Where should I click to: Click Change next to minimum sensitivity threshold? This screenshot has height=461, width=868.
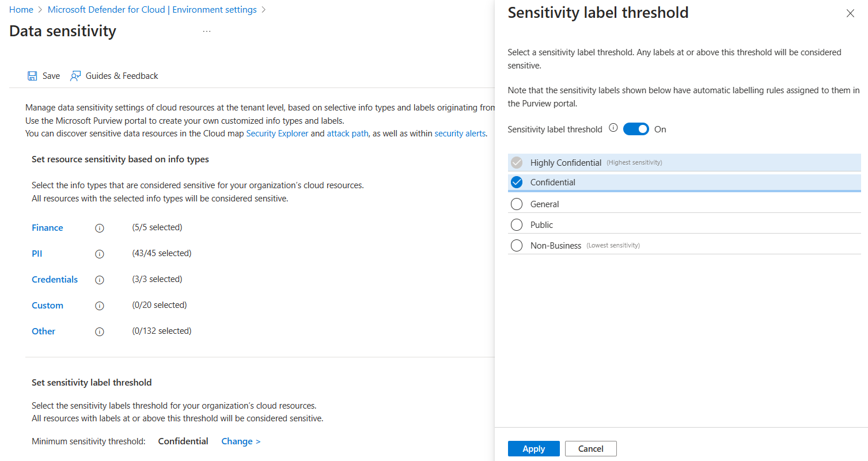pyautogui.click(x=240, y=441)
